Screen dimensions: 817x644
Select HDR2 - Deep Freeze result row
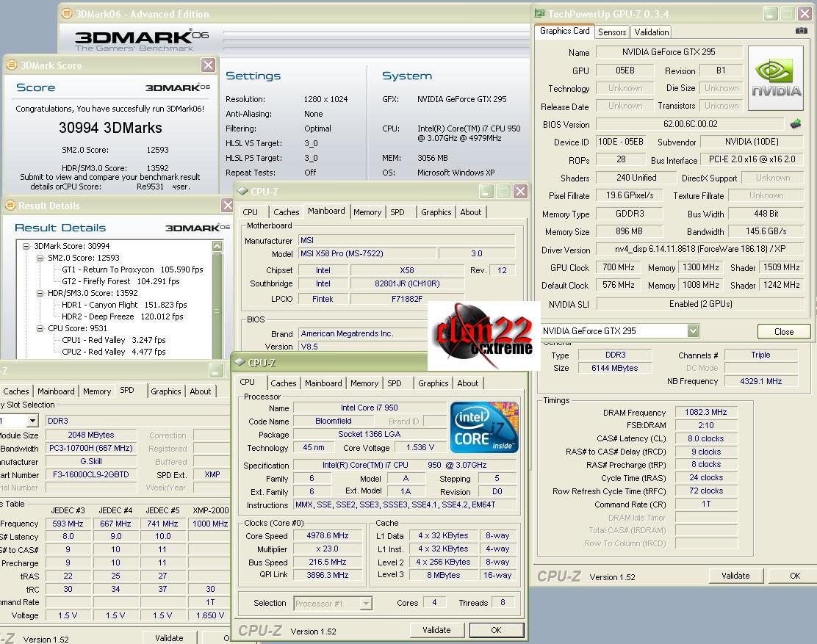click(123, 316)
